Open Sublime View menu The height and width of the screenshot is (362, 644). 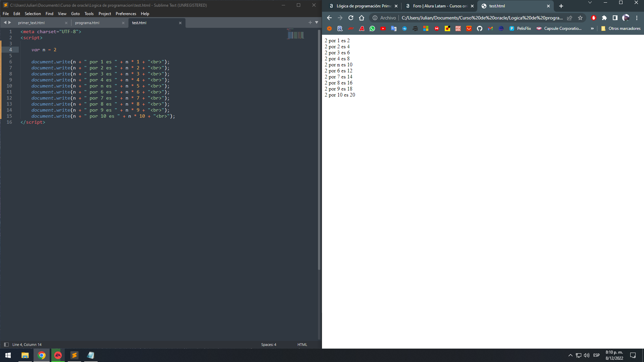[62, 14]
